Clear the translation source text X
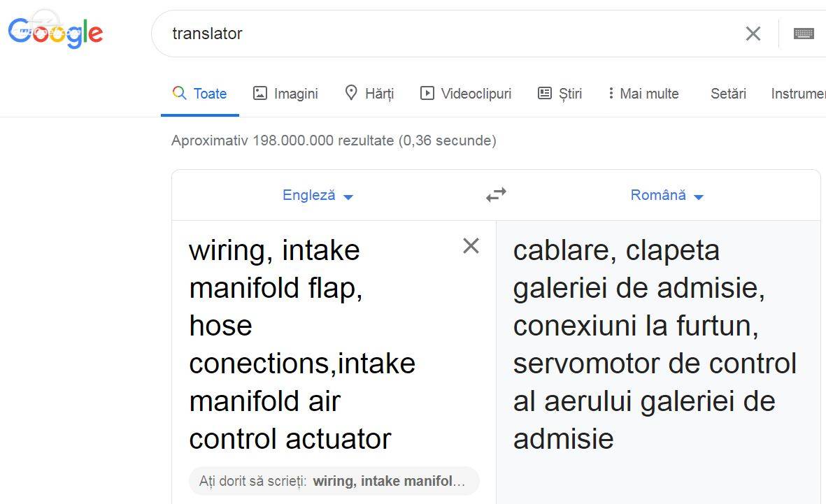Viewport: 826px width, 504px height. click(471, 245)
